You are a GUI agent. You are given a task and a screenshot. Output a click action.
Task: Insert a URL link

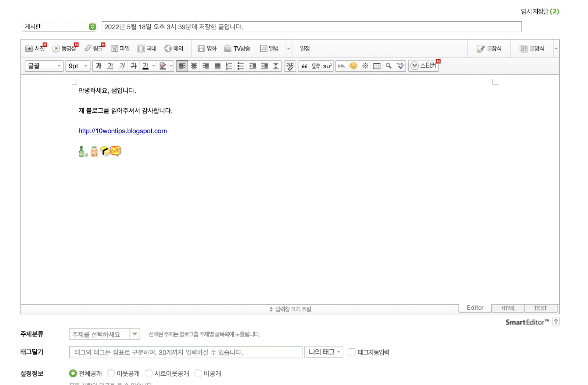[x=341, y=66]
